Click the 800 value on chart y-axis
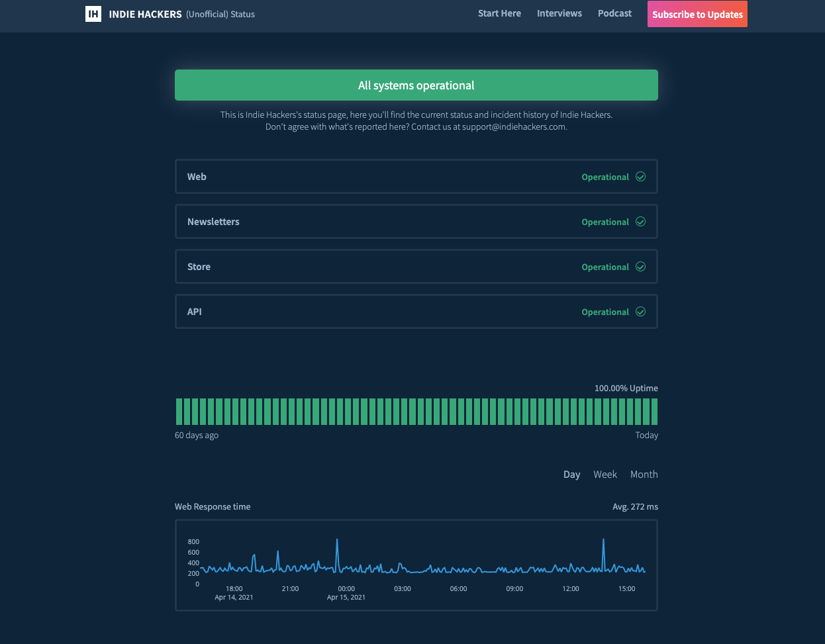 tap(193, 541)
